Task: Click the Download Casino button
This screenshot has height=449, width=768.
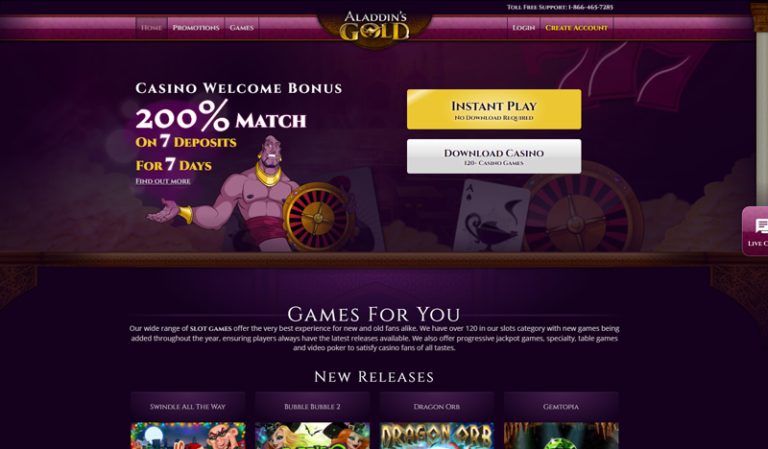Action: click(494, 156)
